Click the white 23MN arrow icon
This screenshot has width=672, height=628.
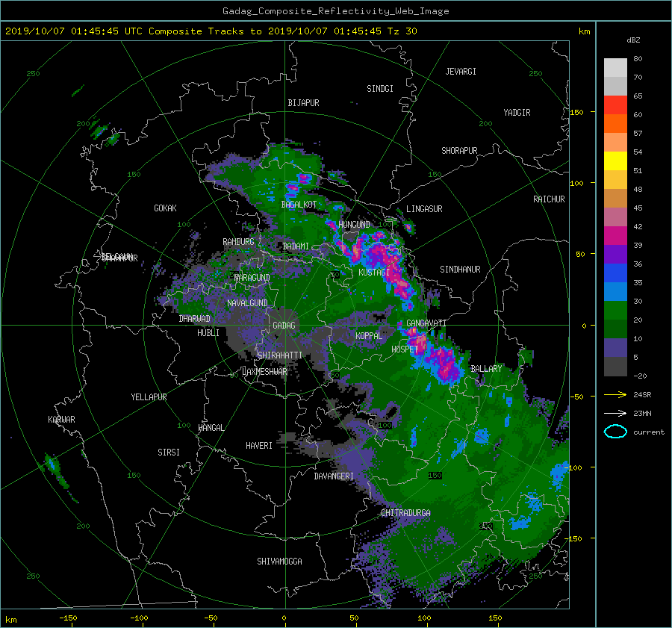(615, 413)
